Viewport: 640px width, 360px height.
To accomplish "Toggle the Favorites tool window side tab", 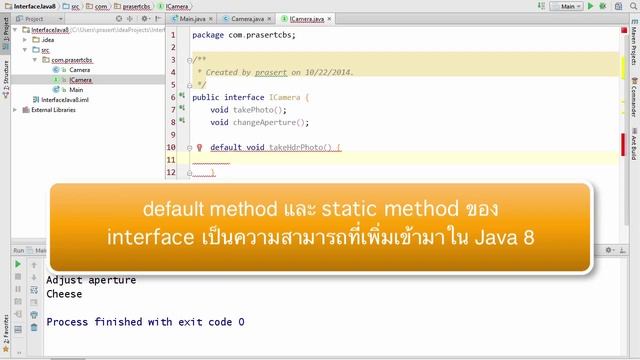I will pyautogui.click(x=6, y=333).
